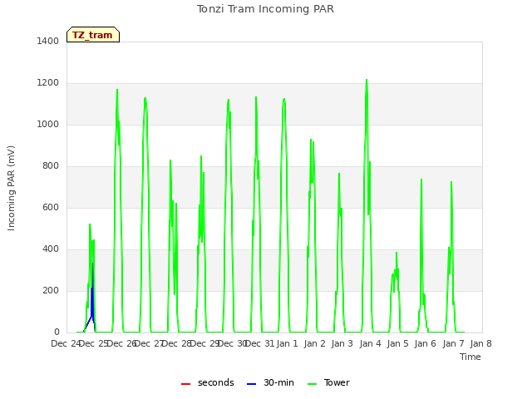Click the 600 y-axis tick label
This screenshot has height=399, width=532.
tap(51, 207)
